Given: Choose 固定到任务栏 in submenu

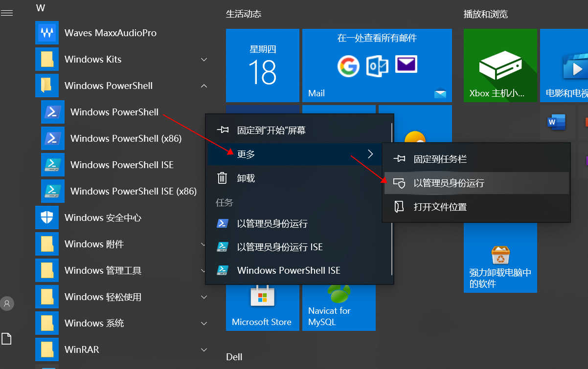Looking at the screenshot, I should tap(476, 159).
